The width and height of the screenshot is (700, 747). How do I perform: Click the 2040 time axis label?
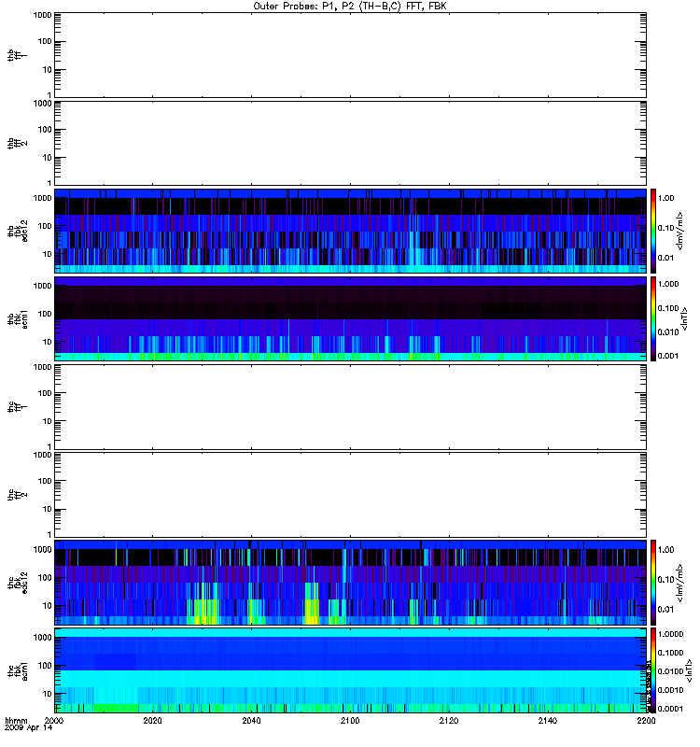point(251,720)
